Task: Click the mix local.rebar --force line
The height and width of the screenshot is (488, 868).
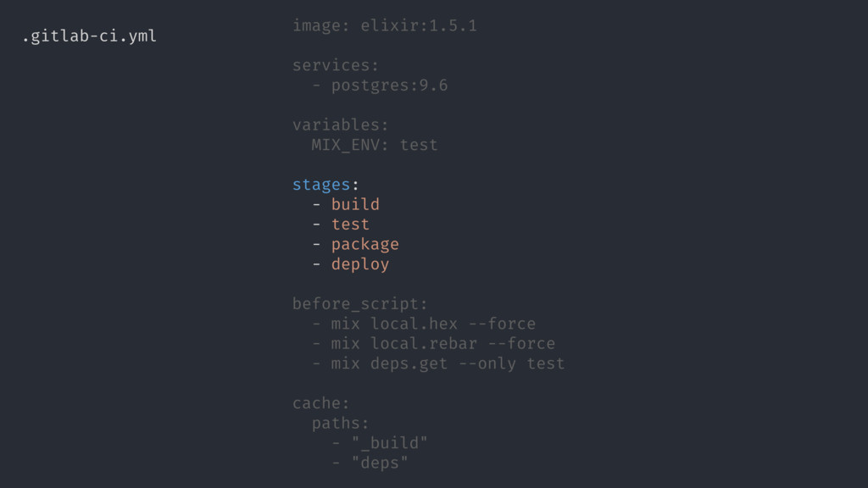Action: [x=442, y=344]
